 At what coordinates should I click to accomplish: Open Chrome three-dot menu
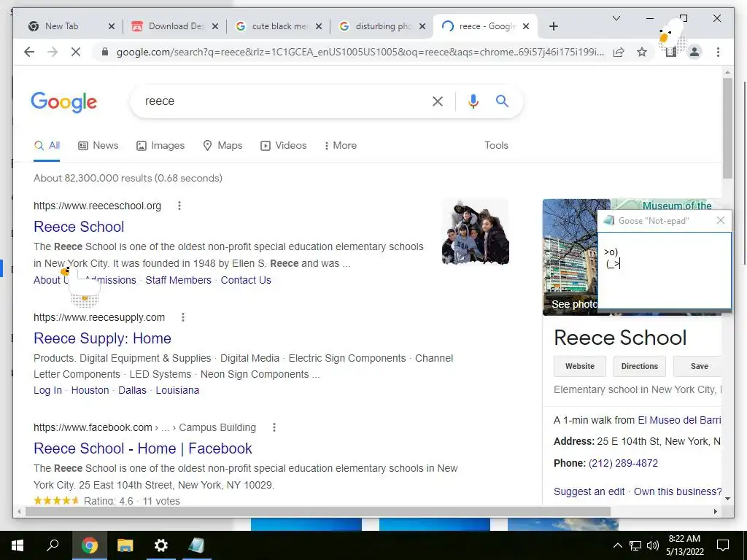click(718, 52)
